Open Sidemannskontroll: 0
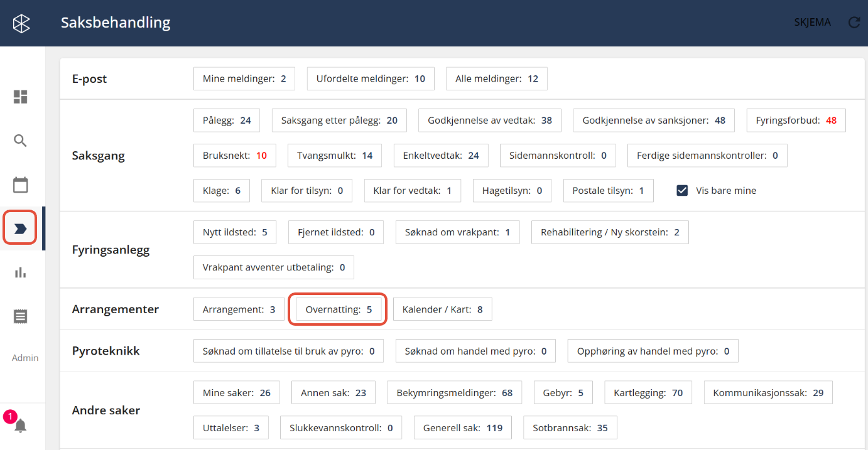The height and width of the screenshot is (450, 868). (558, 156)
